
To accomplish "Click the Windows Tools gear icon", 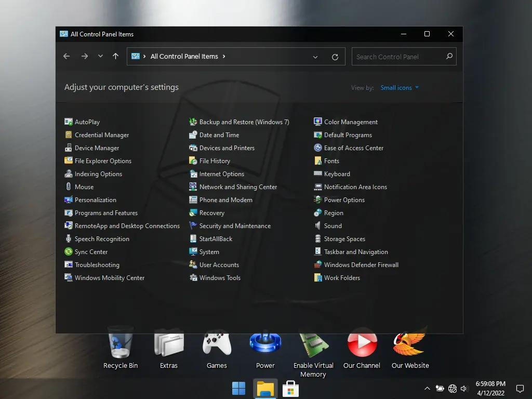I will coord(193,277).
